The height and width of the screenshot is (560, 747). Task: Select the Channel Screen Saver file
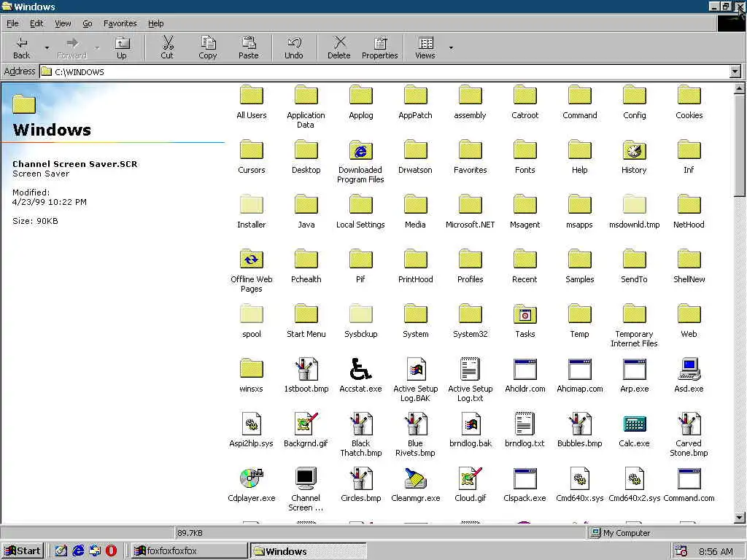[306, 489]
